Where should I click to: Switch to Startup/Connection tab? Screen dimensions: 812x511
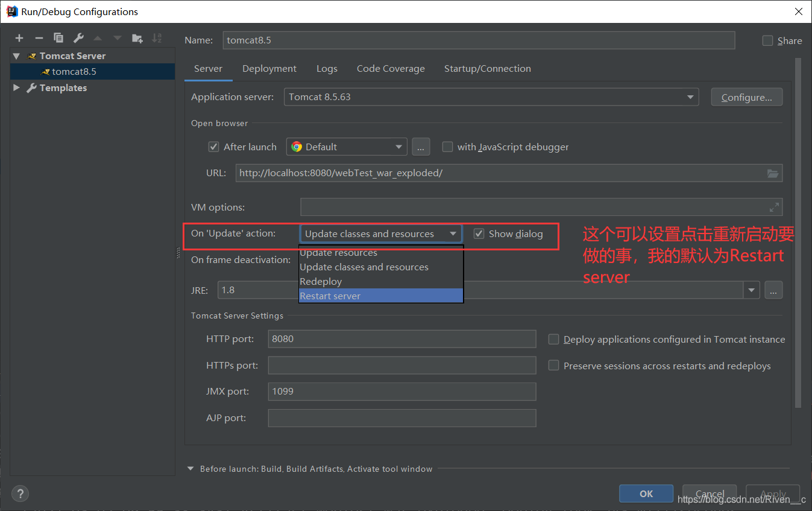point(488,69)
